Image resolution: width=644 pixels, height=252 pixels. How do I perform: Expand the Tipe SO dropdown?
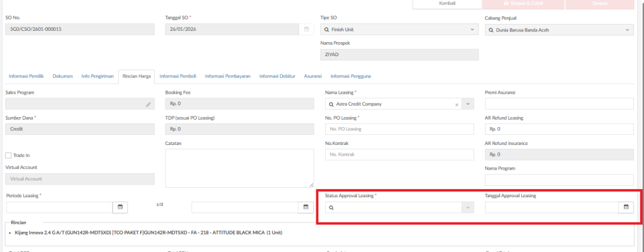point(473,30)
